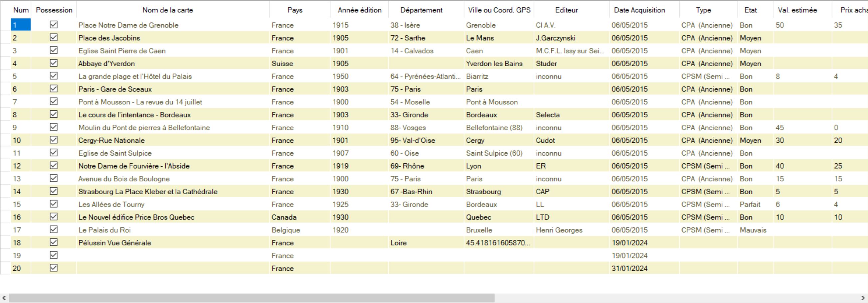
Task: Sort by Nom de la carte column header
Action: click(x=167, y=10)
